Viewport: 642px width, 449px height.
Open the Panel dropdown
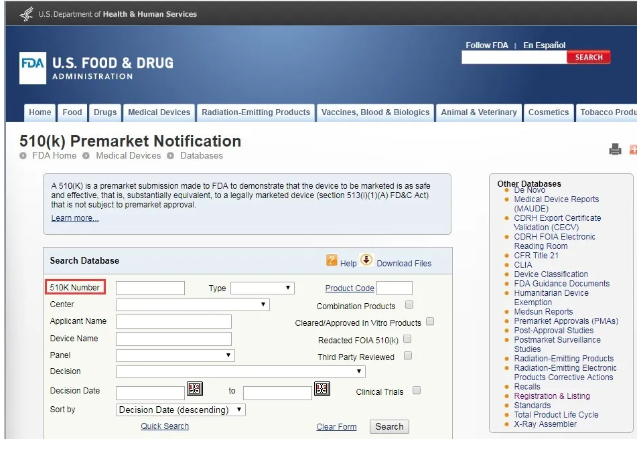[175, 355]
